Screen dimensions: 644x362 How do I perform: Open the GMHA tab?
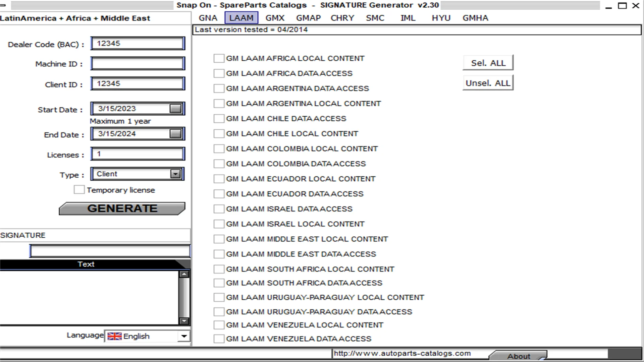pyautogui.click(x=475, y=18)
